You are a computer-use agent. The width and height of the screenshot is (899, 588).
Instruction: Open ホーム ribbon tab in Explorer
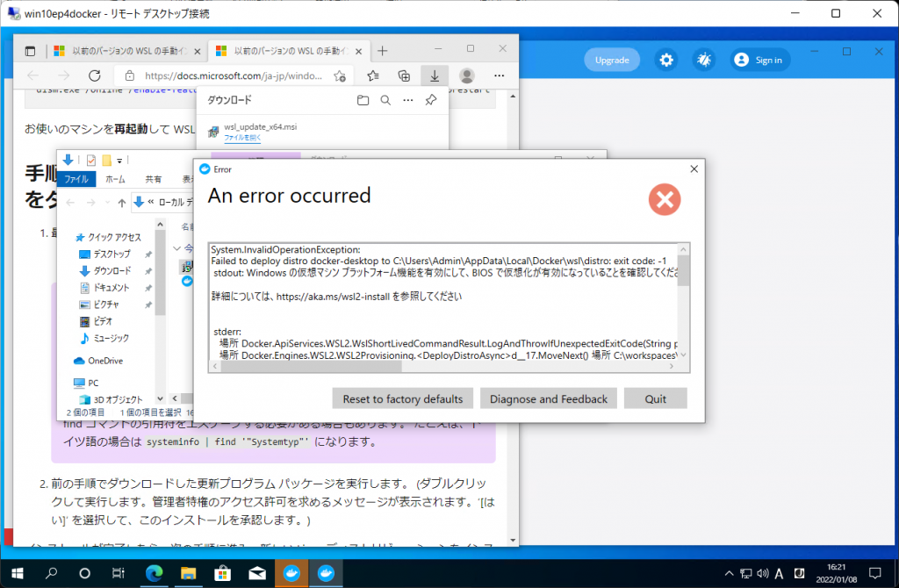[x=115, y=179]
